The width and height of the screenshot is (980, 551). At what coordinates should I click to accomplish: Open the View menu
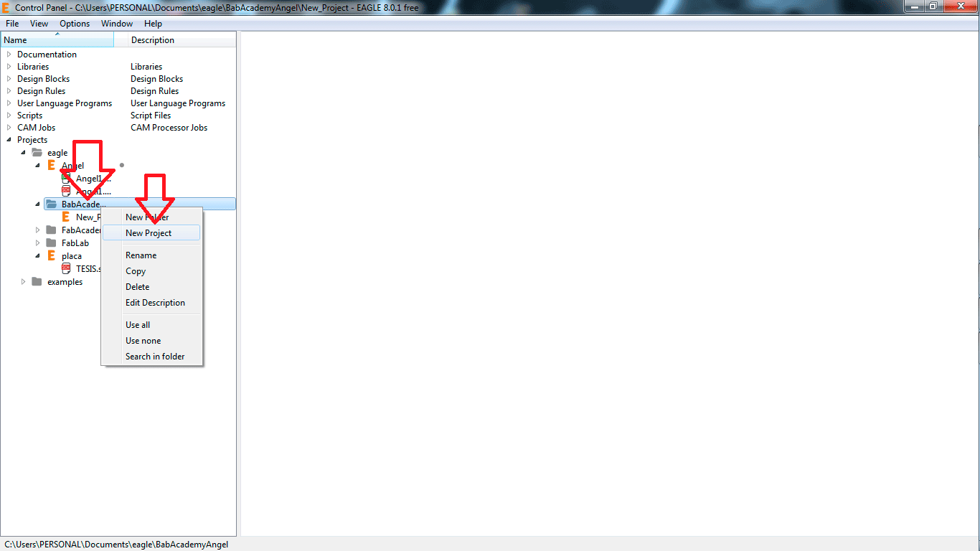point(39,24)
